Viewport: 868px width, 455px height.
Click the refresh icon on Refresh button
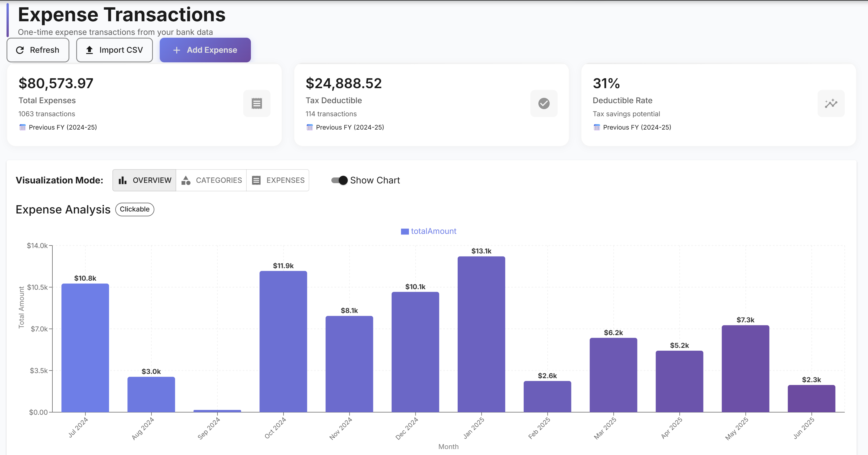tap(20, 50)
